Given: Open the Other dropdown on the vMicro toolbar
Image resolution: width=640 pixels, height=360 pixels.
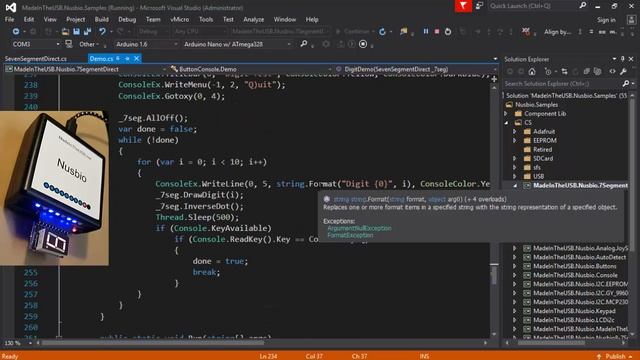Looking at the screenshot, I should [x=89, y=44].
